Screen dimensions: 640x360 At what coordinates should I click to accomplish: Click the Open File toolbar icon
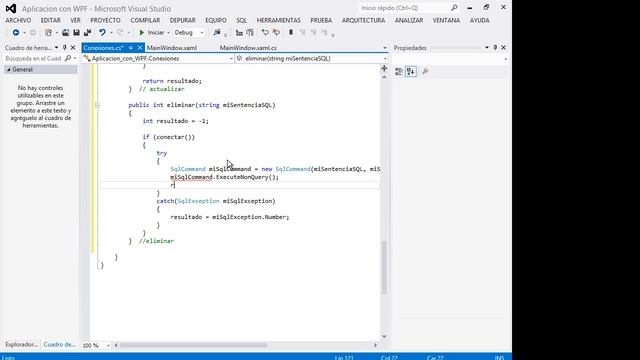click(65, 32)
